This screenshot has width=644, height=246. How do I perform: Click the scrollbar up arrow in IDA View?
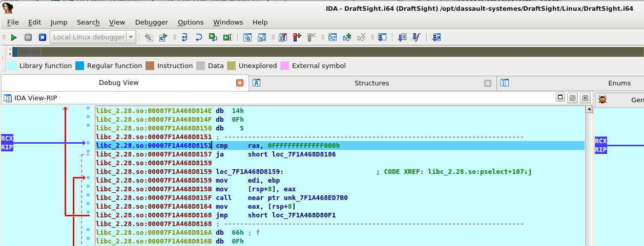(589, 109)
